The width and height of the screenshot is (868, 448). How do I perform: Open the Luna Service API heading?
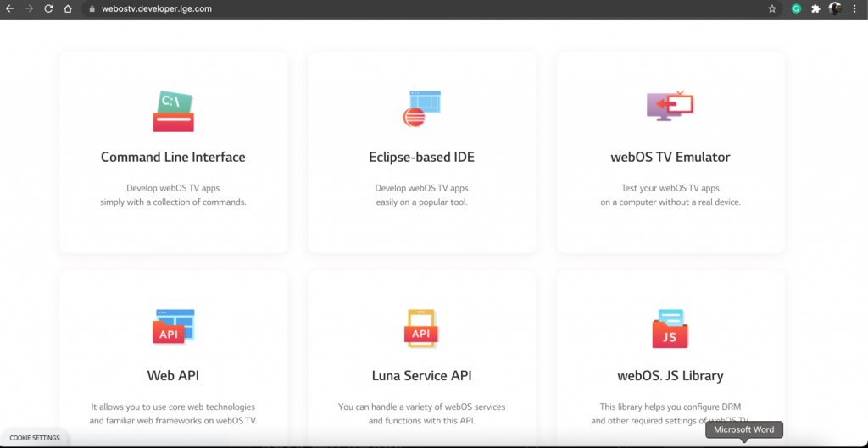point(422,375)
